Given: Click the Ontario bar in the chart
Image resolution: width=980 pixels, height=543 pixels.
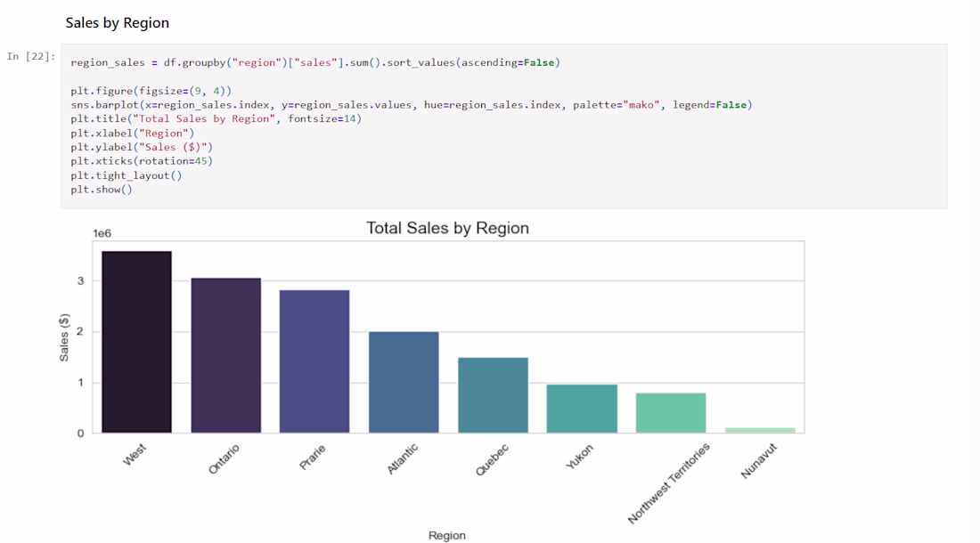Looking at the screenshot, I should [226, 356].
